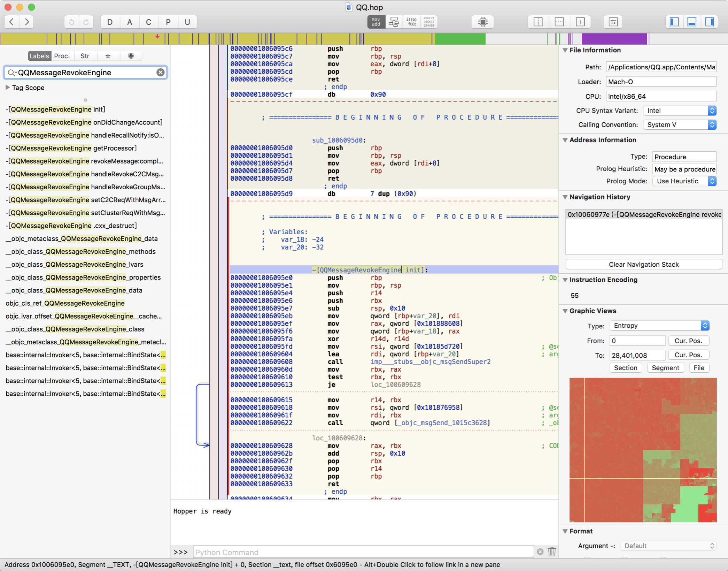
Task: Click the CPU chip icon in toolbar
Action: (x=483, y=22)
